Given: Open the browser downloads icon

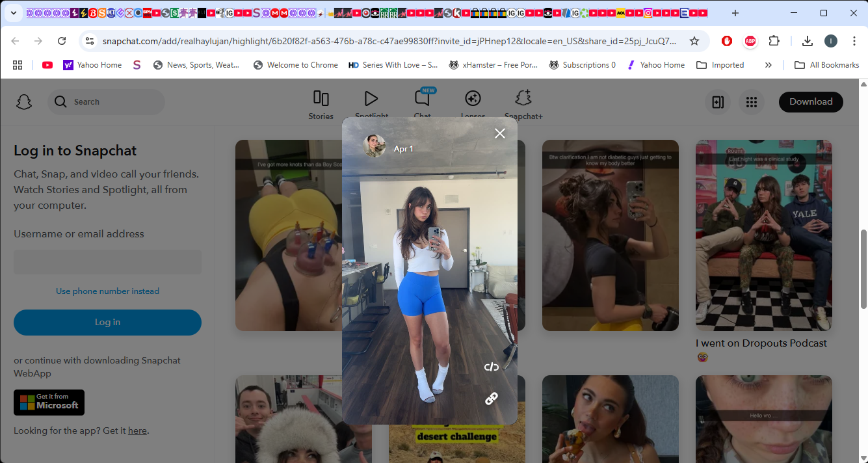Looking at the screenshot, I should coord(808,41).
